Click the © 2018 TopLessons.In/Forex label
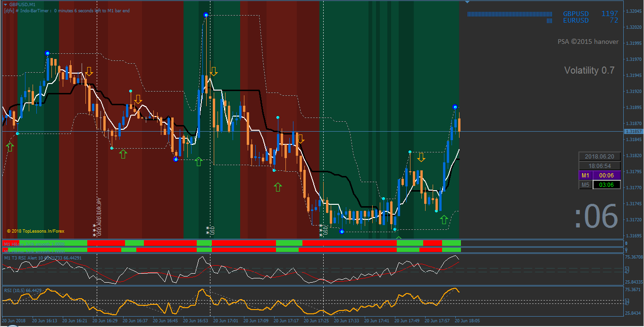Screen dimensions: 644x327 click(35, 231)
